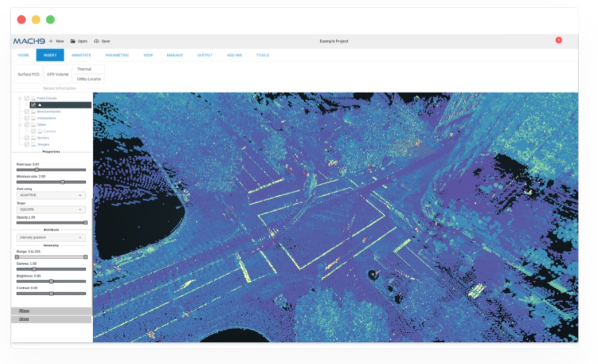Click the Images folder icon
The image size is (598, 364).
pyautogui.click(x=33, y=145)
